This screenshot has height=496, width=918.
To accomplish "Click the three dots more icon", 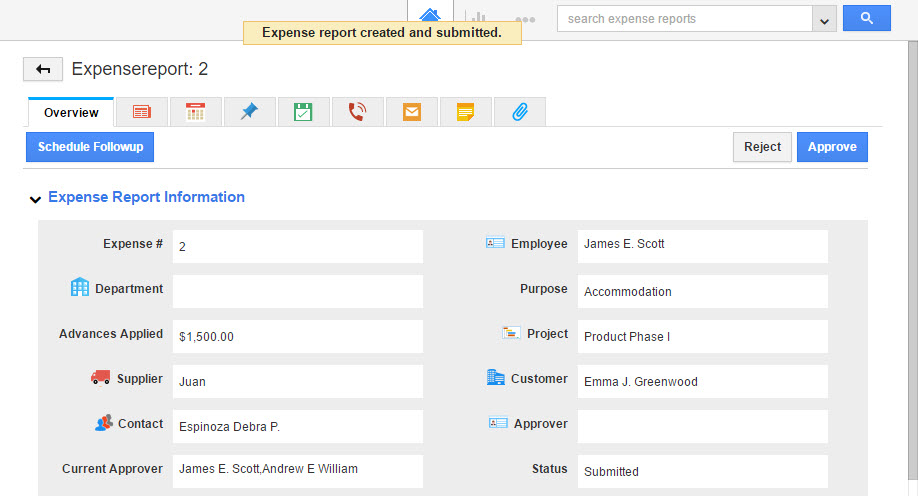I will (525, 19).
